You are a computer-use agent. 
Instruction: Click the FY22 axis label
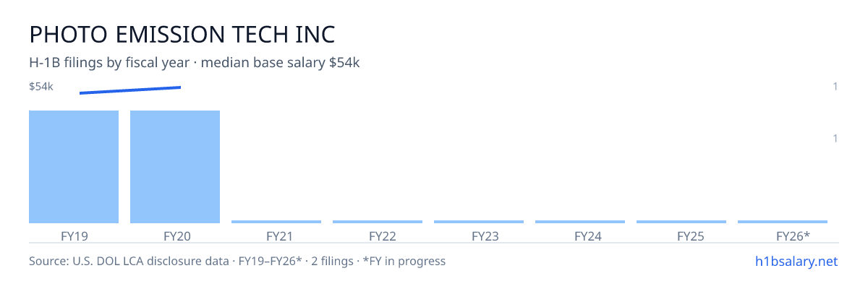click(x=382, y=236)
